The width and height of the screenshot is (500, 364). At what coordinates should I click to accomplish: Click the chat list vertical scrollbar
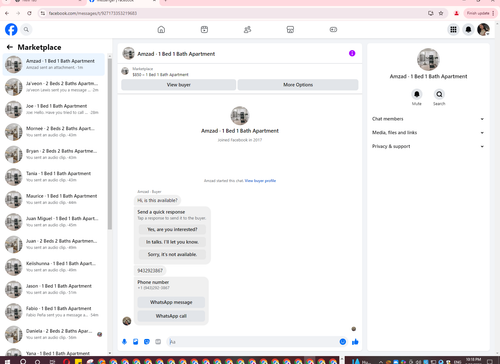pyautogui.click(x=110, y=143)
